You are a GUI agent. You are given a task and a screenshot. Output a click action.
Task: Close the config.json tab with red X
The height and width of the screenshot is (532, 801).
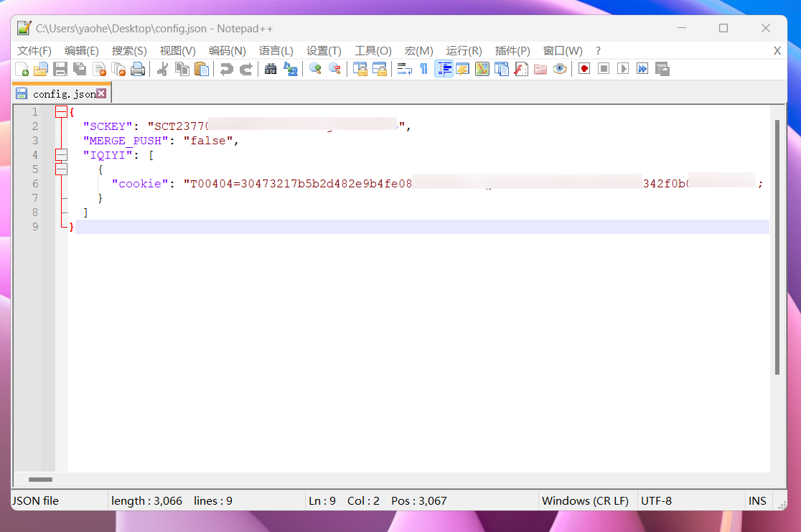click(101, 93)
